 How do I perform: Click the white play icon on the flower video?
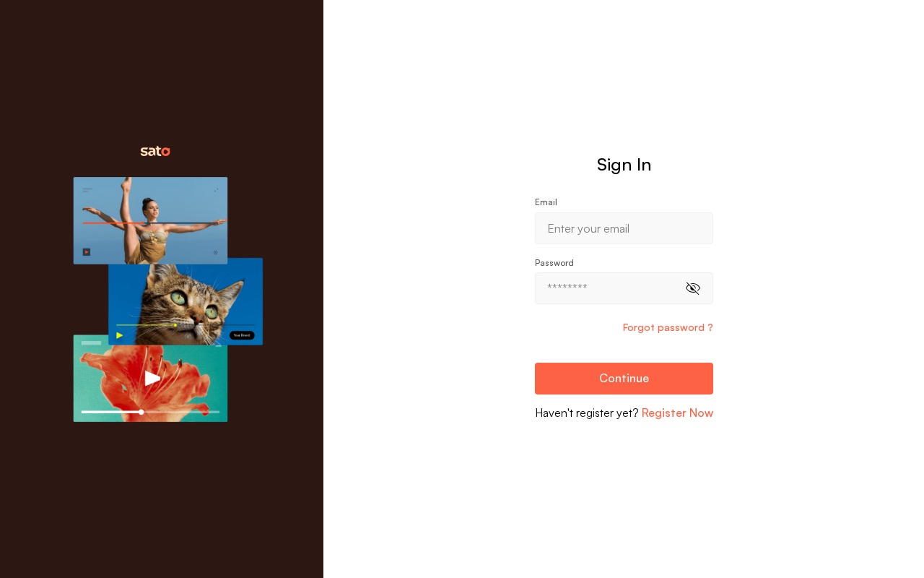(152, 378)
